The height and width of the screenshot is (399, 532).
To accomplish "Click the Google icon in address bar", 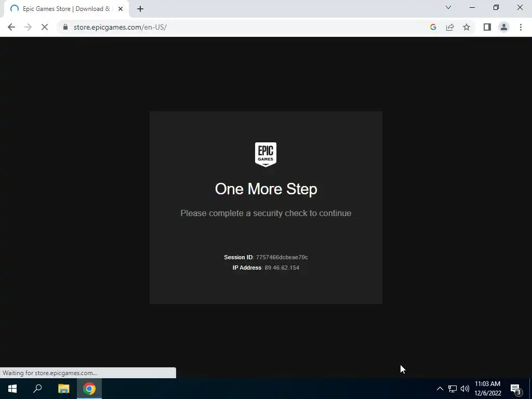I will pyautogui.click(x=433, y=27).
